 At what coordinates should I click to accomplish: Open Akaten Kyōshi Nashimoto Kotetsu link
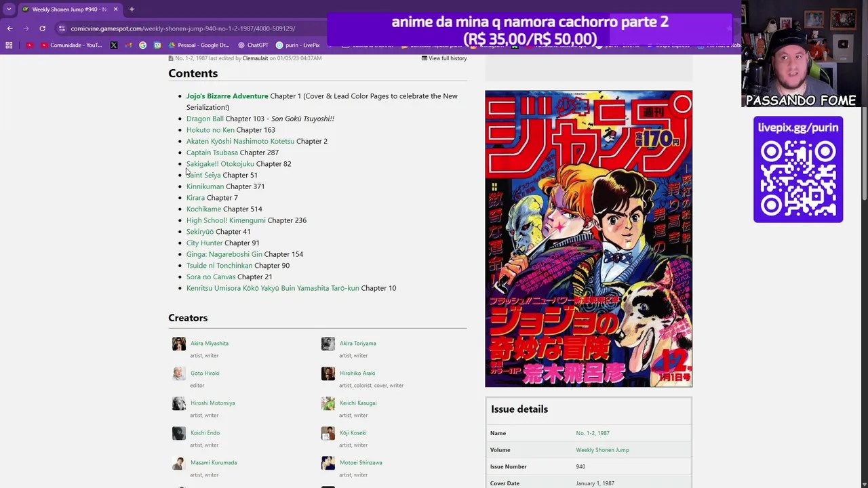coord(240,141)
